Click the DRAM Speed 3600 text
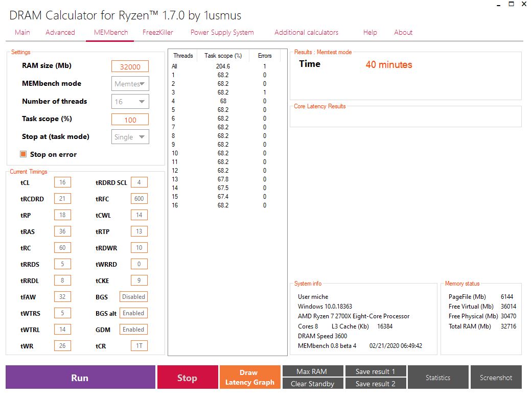Screen dimensions: 532x399 (322, 336)
